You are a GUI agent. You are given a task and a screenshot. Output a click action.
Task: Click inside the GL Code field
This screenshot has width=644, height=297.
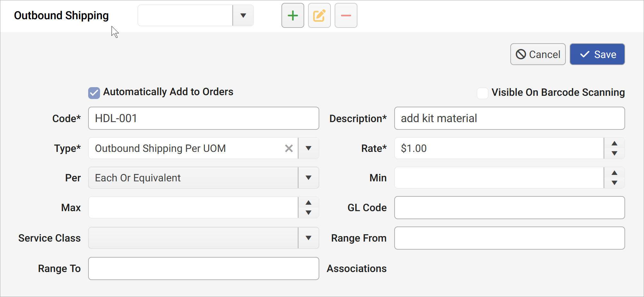[509, 207]
